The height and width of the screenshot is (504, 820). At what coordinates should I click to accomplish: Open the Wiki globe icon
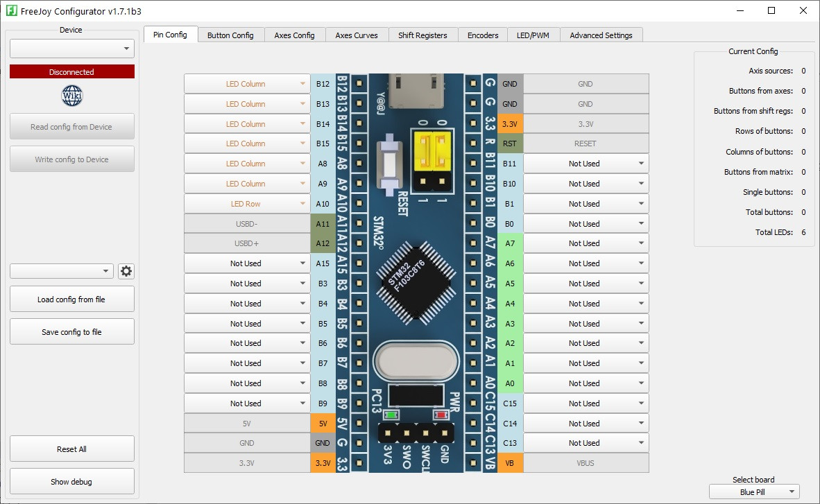point(71,96)
